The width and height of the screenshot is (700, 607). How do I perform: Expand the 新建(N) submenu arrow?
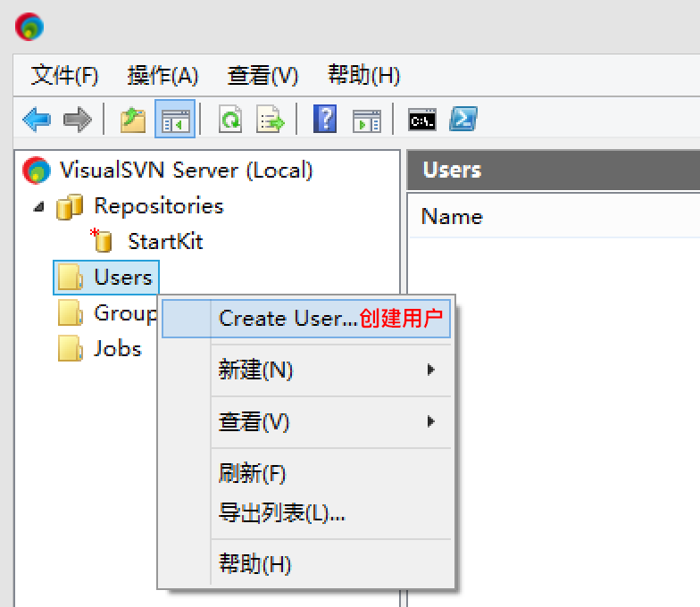point(431,370)
